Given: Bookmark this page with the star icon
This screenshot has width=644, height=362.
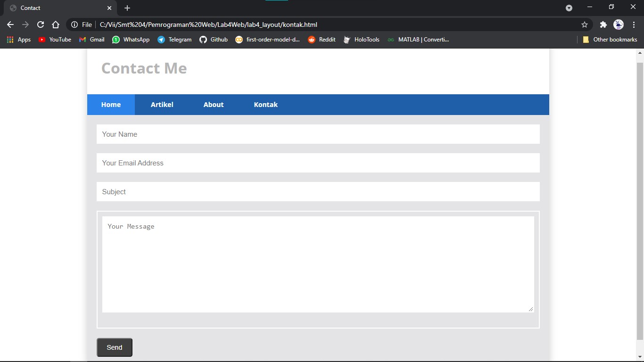Looking at the screenshot, I should [x=584, y=24].
